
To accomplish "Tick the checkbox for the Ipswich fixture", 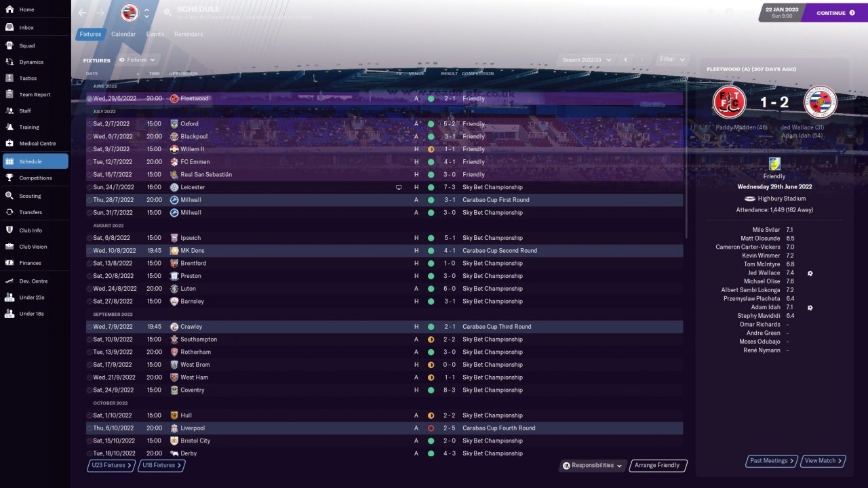I will click(90, 239).
